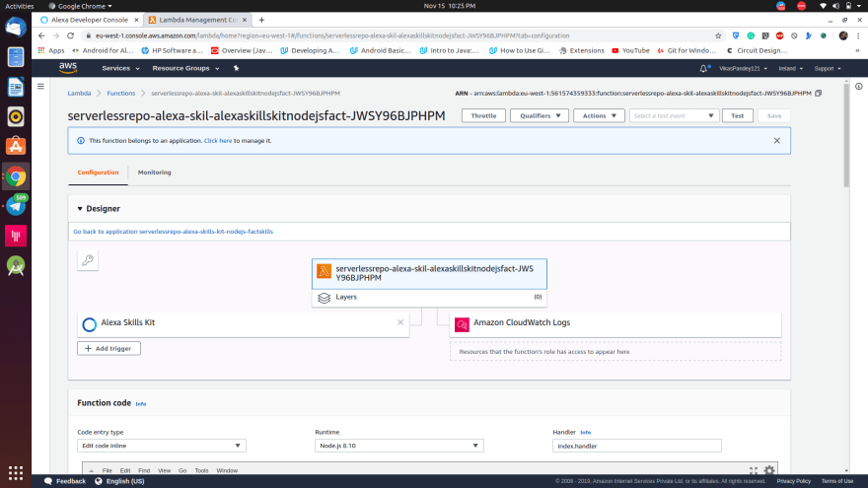Viewport: 868px width, 488px height.
Task: Reload the page in Chrome
Action: (70, 35)
